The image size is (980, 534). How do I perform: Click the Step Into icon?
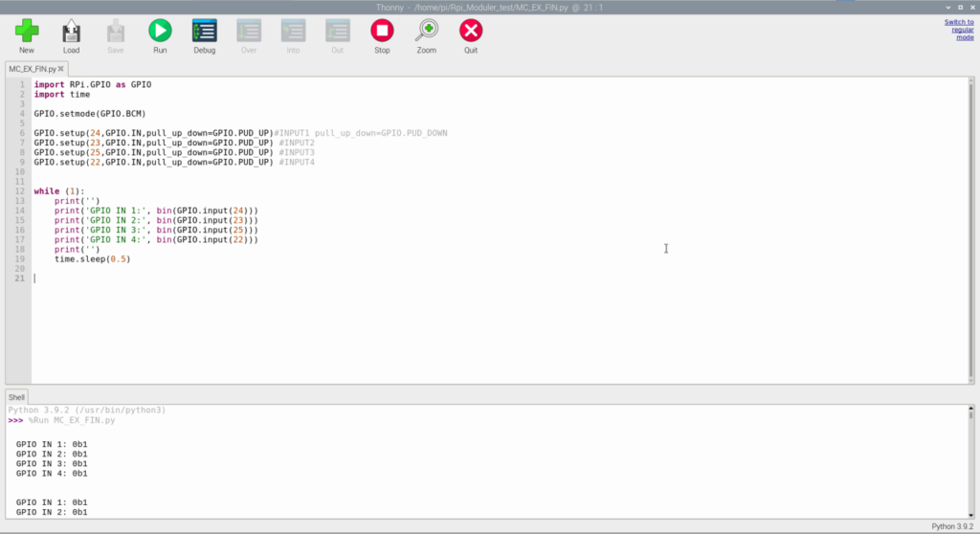(x=293, y=32)
